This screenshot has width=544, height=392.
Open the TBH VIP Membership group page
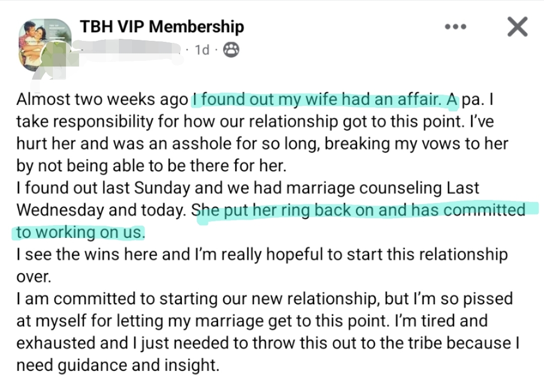click(162, 27)
